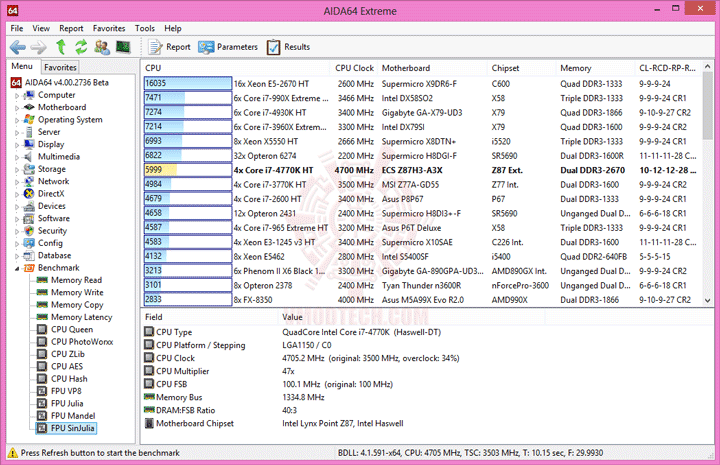Select the Benchmark folder icon
720x465 pixels.
[x=29, y=268]
